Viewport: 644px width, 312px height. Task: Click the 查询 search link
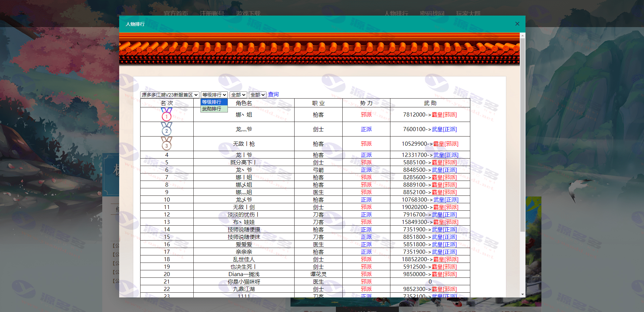point(273,95)
